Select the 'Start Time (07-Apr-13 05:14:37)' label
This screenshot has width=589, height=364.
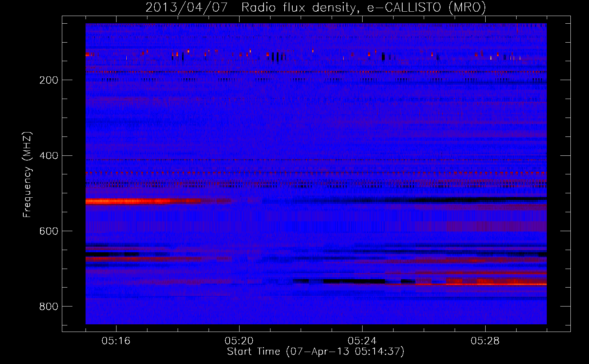316,352
